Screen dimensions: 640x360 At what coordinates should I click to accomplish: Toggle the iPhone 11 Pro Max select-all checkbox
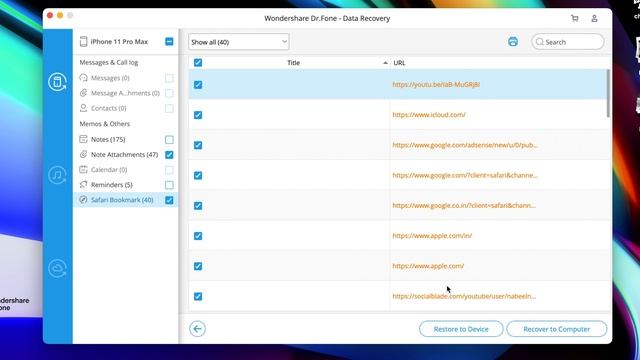point(169,42)
